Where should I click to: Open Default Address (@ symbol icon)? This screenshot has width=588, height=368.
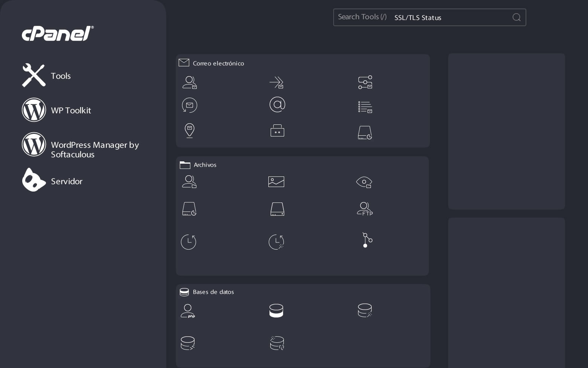[277, 104]
